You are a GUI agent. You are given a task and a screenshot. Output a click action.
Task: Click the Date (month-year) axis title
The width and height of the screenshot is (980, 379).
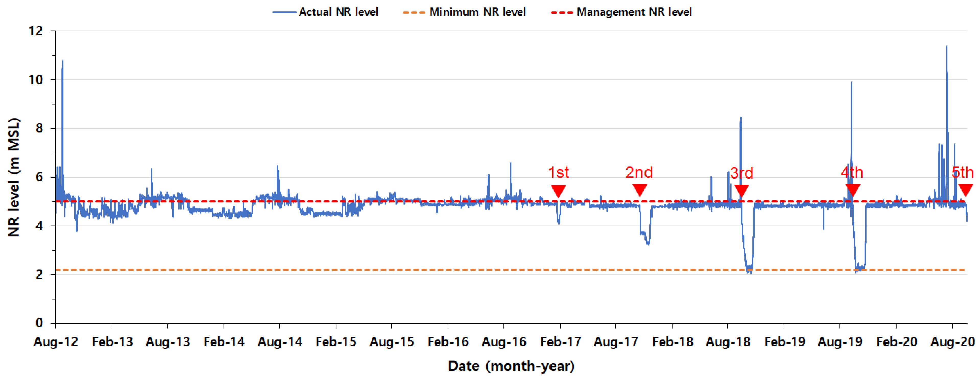pyautogui.click(x=511, y=366)
